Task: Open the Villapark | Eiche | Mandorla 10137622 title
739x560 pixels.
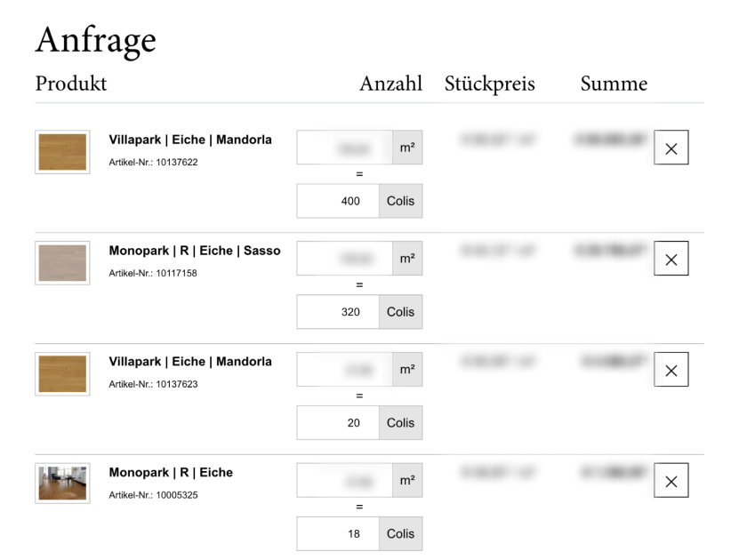Action: coord(190,140)
